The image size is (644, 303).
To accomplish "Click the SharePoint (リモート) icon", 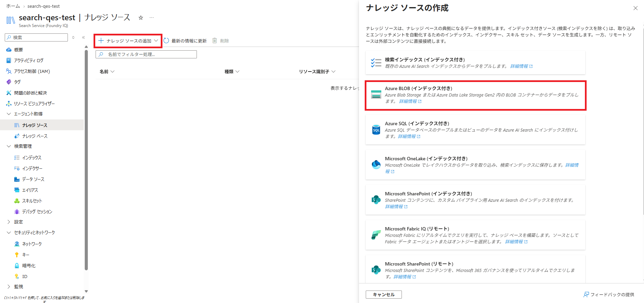I will (x=376, y=270).
